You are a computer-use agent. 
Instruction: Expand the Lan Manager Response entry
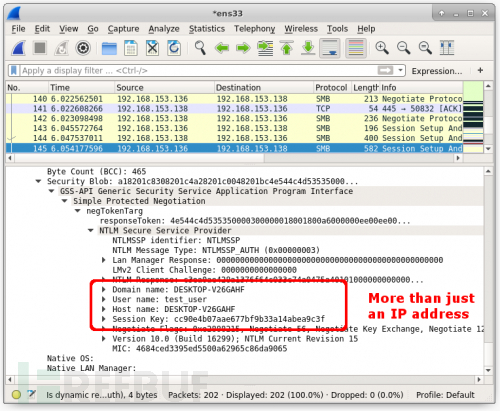pos(104,260)
